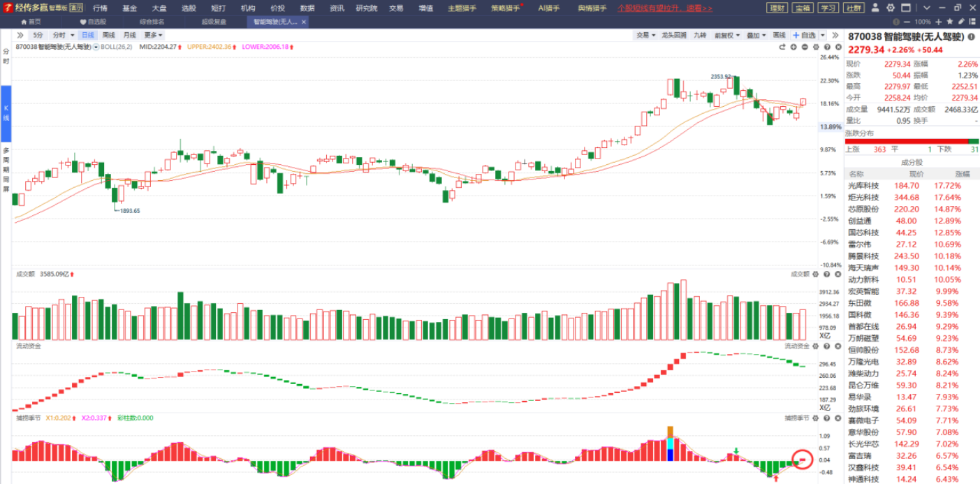This screenshot has width=980, height=484.
Task: Click the red 个股短线有望拉升 promo link
Action: pyautogui.click(x=665, y=8)
